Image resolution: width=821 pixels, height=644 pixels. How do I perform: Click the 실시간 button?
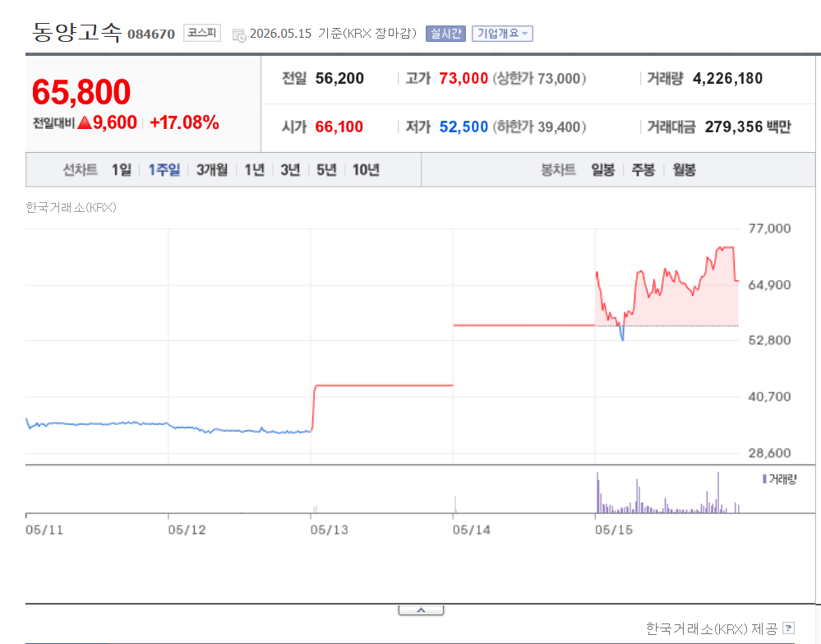[x=445, y=34]
